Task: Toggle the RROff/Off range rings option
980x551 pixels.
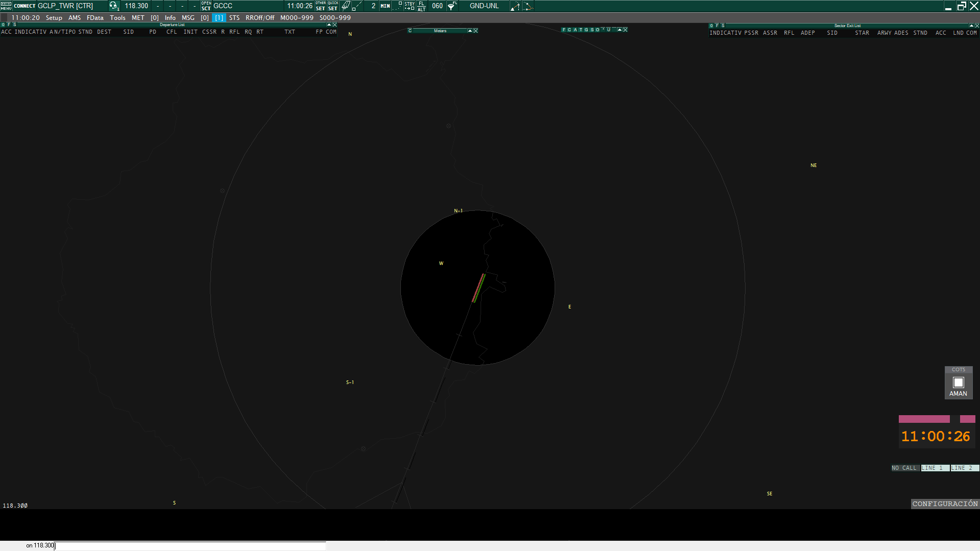Action: (x=259, y=18)
